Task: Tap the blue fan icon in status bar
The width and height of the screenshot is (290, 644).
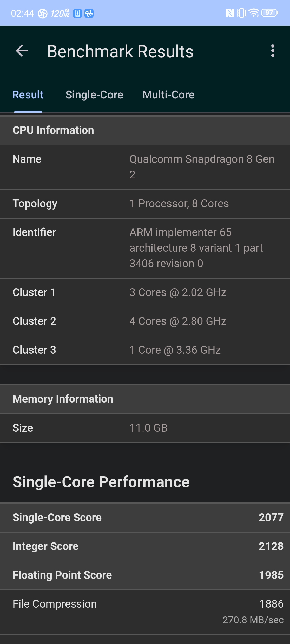Action: pos(89,13)
